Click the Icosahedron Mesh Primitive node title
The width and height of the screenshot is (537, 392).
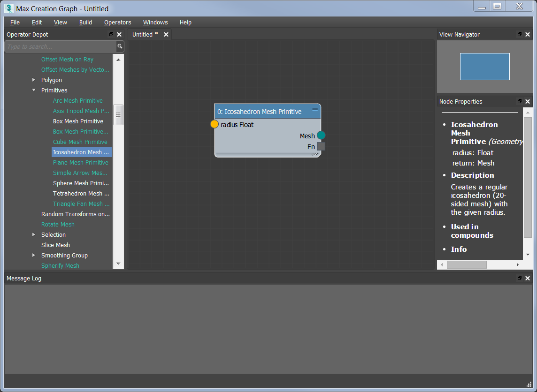[259, 112]
